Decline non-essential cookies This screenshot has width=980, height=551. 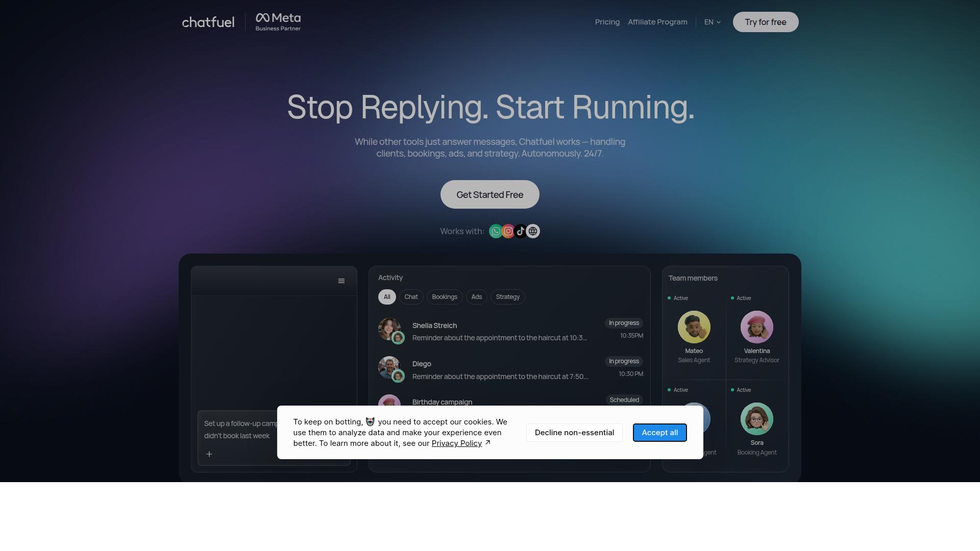point(574,433)
